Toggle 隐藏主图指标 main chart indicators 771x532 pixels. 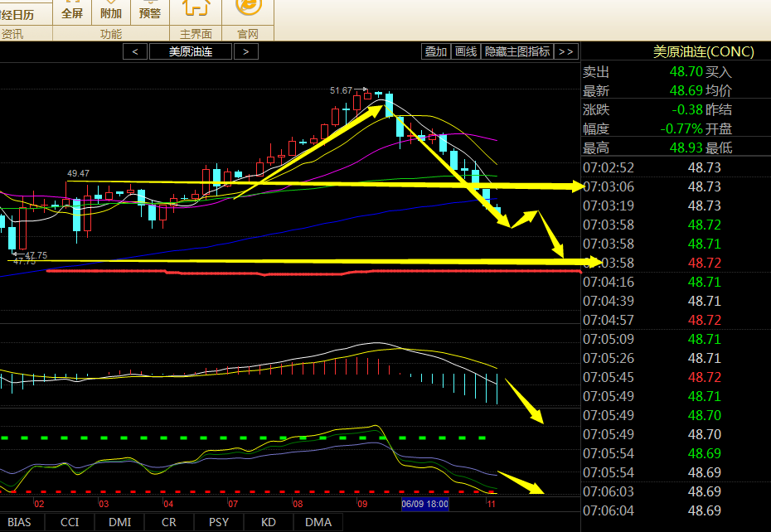[x=517, y=51]
